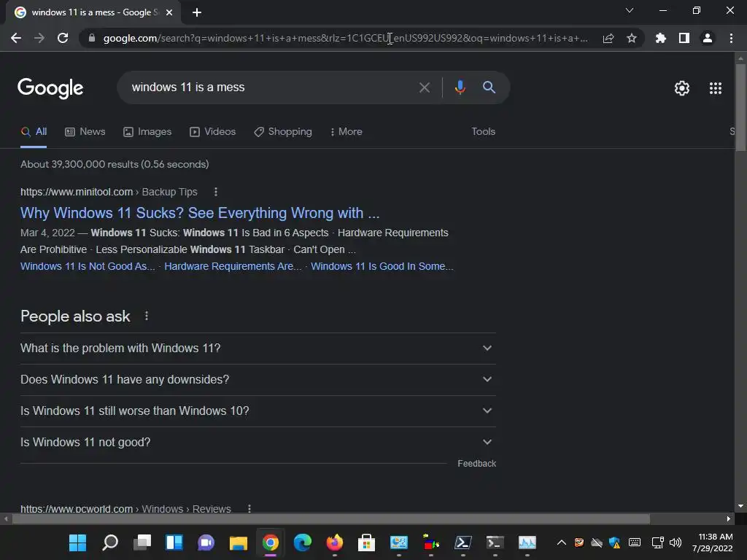Open Windows 11 Is Not Good As sitelink
Image resolution: width=747 pixels, height=560 pixels.
(88, 266)
